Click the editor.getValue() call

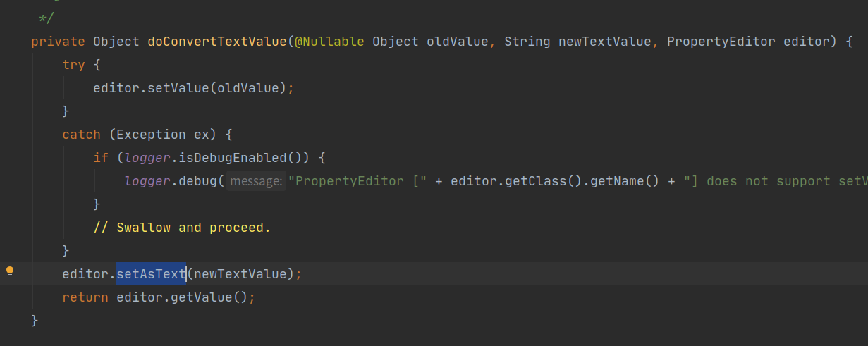point(181,297)
